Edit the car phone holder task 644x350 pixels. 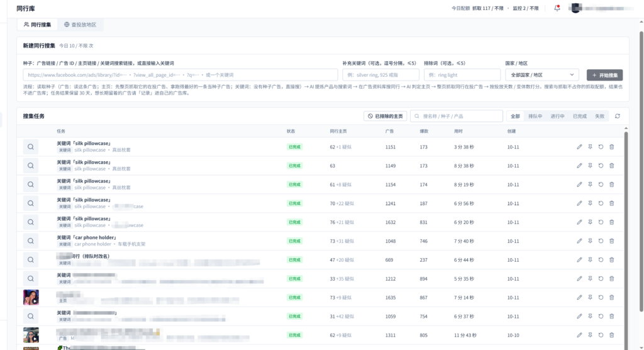tap(579, 241)
